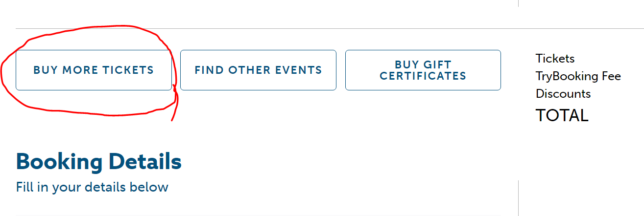Select the BUY GIFT CERTIFICATES button
This screenshot has height=216, width=644.
point(423,70)
